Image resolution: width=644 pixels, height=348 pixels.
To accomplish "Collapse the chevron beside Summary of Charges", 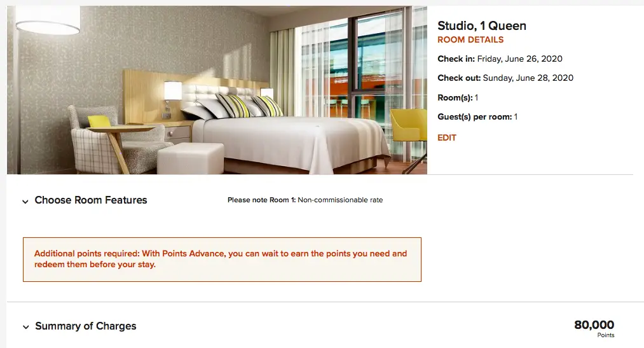I will click(26, 327).
